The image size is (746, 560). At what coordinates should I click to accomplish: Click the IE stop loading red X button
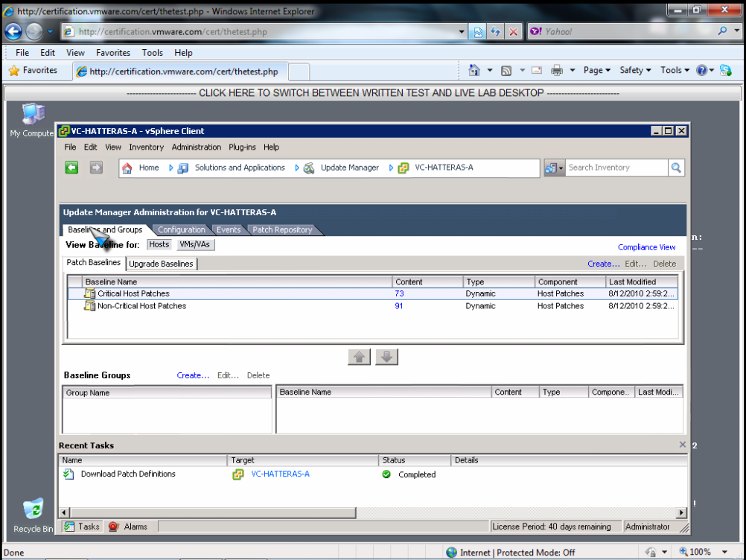514,32
